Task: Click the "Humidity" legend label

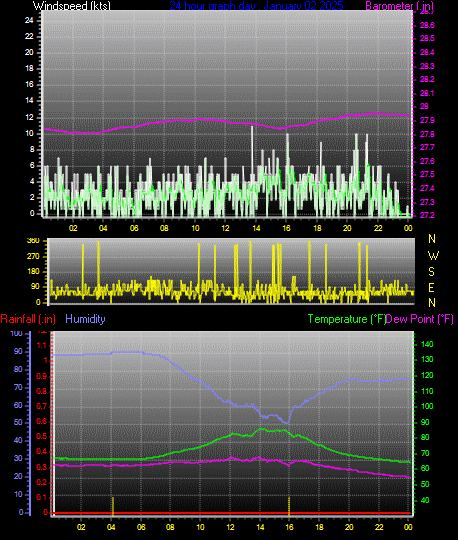Action: pos(85,319)
